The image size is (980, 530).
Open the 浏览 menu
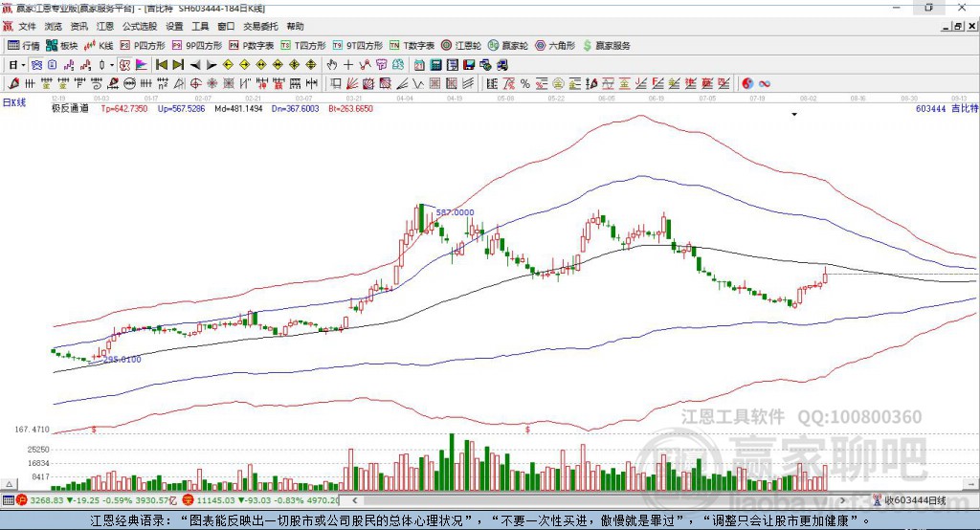pyautogui.click(x=54, y=26)
